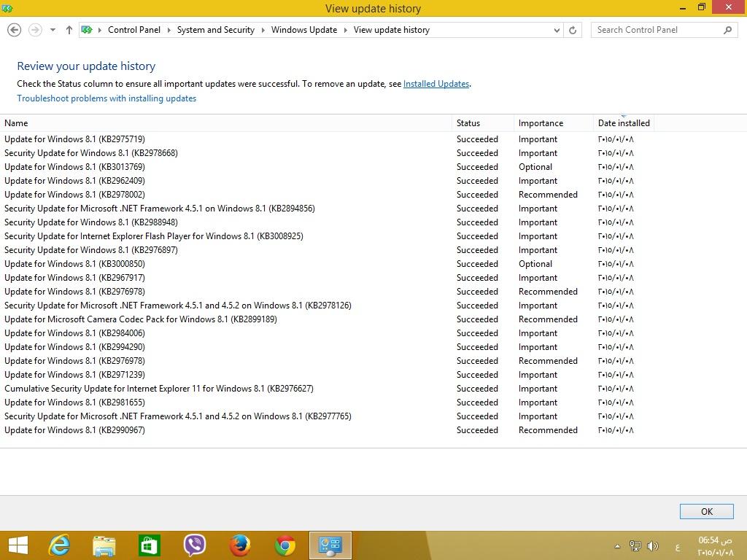747x560 pixels.
Task: Open the Installed Updates link
Action: pos(436,84)
